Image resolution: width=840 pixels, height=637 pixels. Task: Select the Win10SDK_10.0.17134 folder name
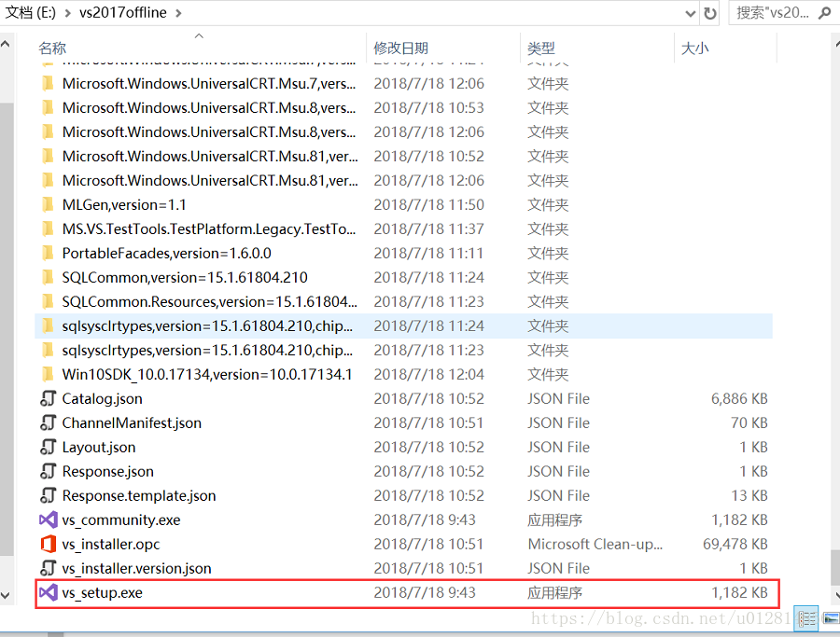(207, 374)
